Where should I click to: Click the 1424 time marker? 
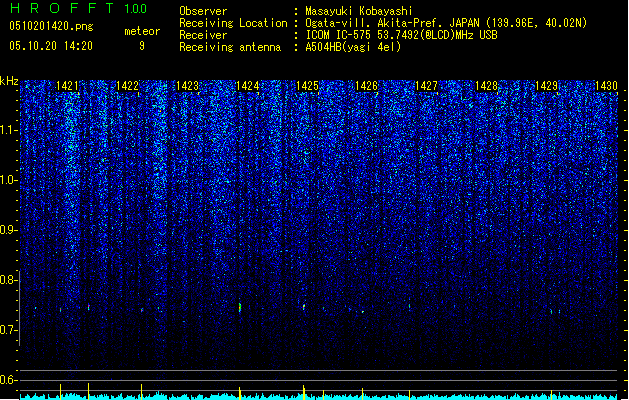point(247,86)
